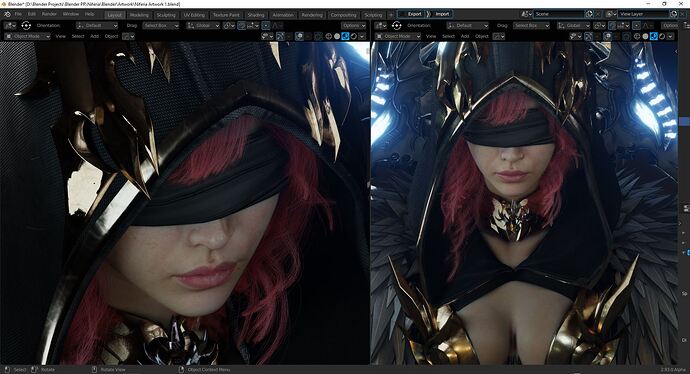Toggle proportional editing in left viewport
The height and width of the screenshot is (374, 690).
(266, 26)
